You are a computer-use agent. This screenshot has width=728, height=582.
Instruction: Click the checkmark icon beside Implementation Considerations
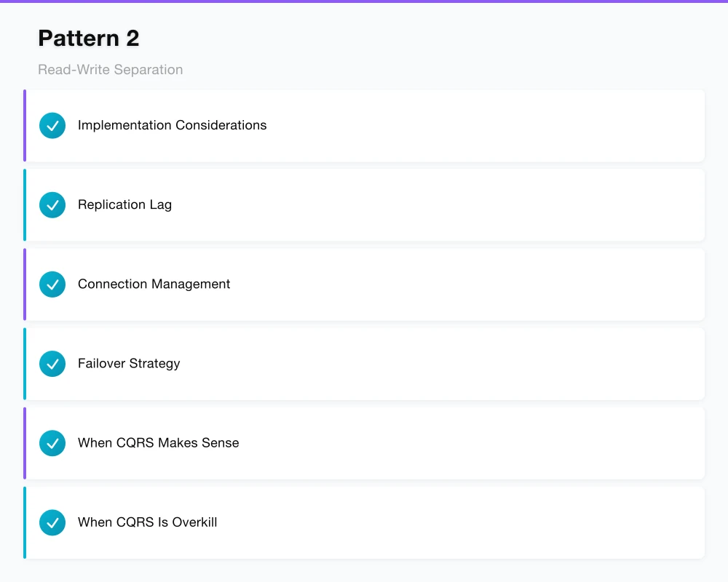[52, 126]
